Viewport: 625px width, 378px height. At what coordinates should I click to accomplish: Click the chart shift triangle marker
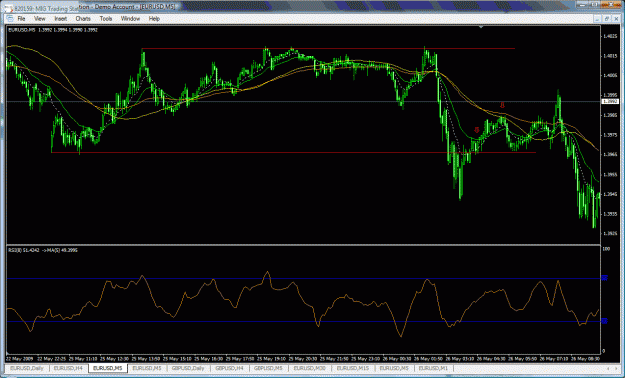(x=482, y=27)
